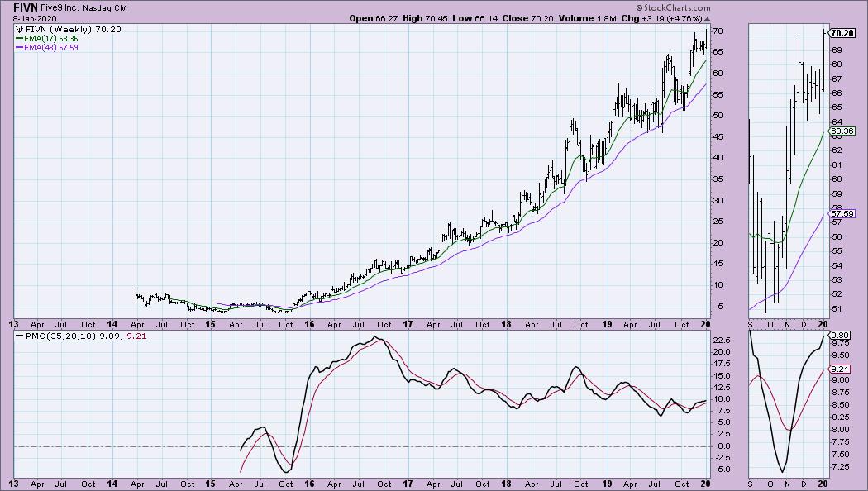Viewport: 868px width, 491px height.
Task: Click the 22.5 label on the PMO axis
Action: click(720, 340)
